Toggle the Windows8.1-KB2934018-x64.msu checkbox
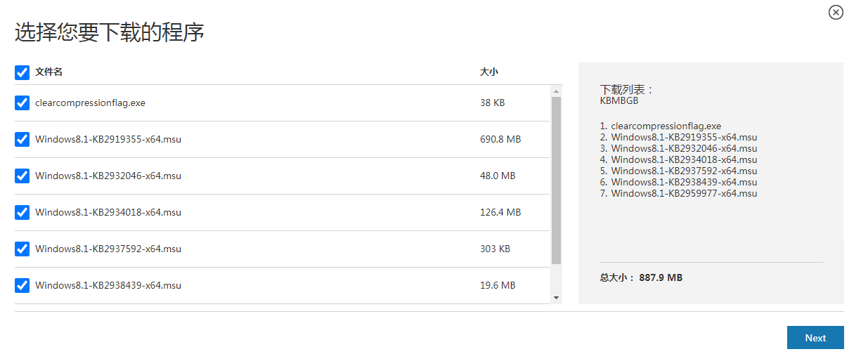This screenshot has width=868, height=354. click(x=22, y=212)
